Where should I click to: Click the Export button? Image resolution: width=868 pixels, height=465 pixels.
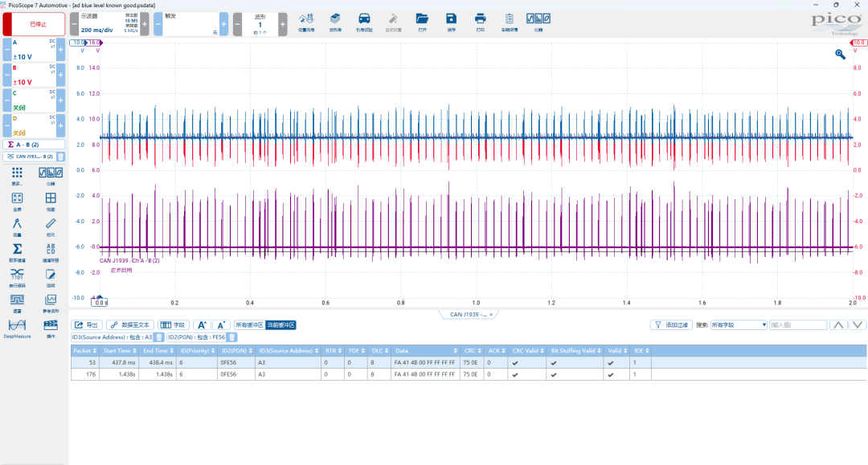tap(88, 324)
